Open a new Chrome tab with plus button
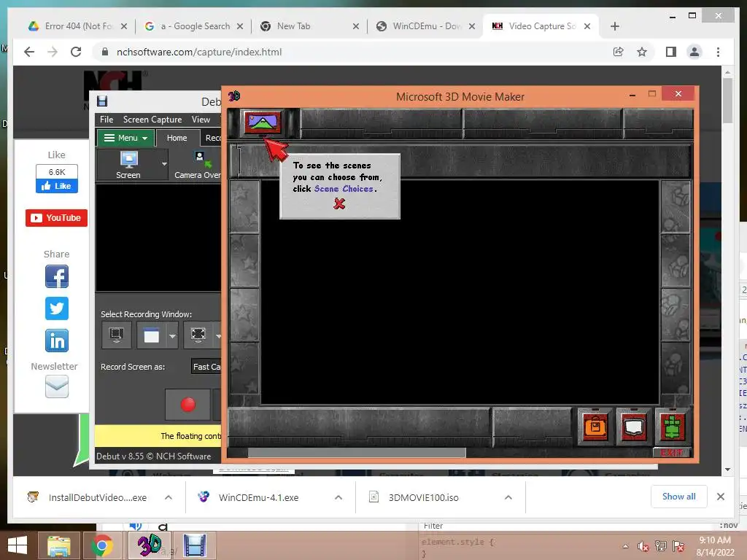This screenshot has width=747, height=560. click(614, 26)
